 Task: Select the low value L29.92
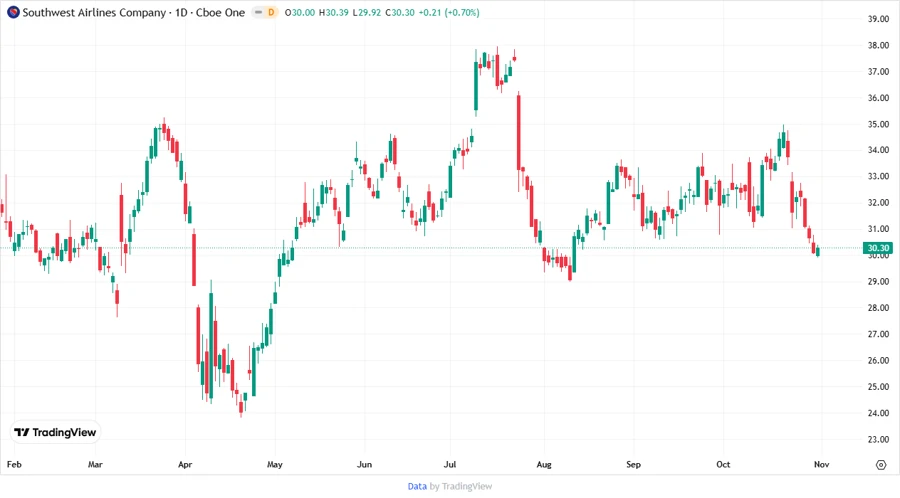367,12
